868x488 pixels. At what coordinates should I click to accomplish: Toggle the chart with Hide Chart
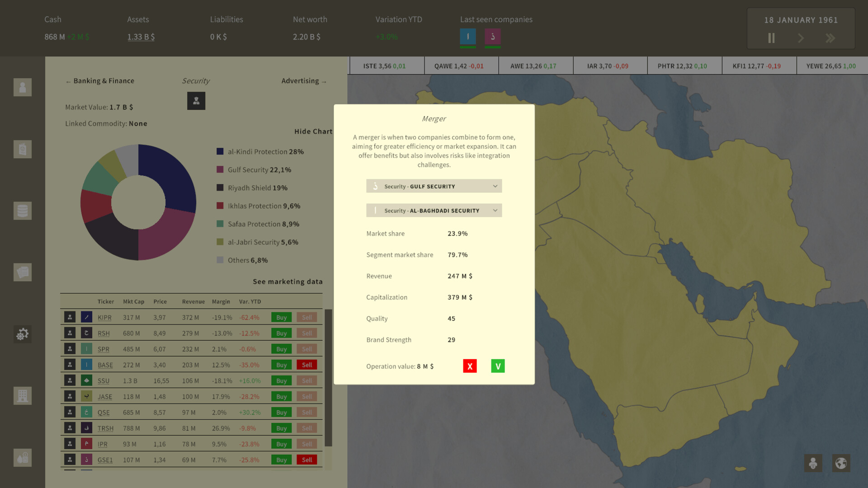tap(313, 131)
